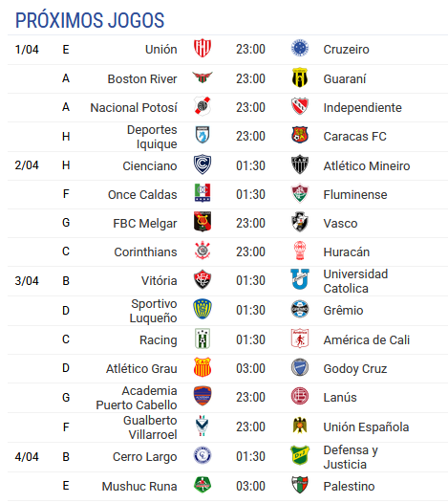Select the Atlético Mineiro crest
The image size is (448, 503).
tap(300, 164)
